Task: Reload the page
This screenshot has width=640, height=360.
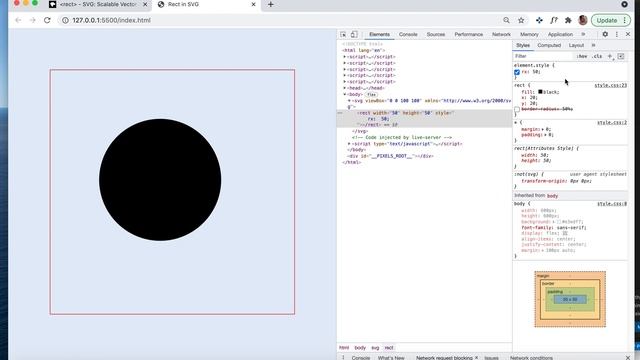Action: click(47, 20)
